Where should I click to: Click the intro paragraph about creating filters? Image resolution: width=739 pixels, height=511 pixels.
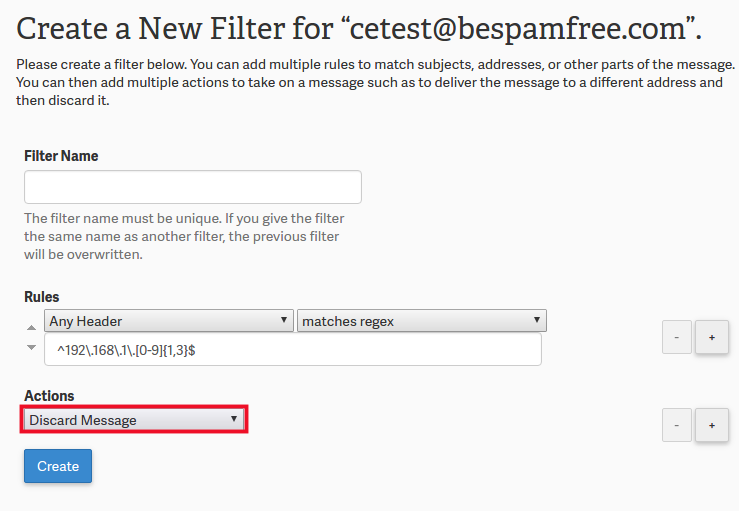[x=369, y=82]
